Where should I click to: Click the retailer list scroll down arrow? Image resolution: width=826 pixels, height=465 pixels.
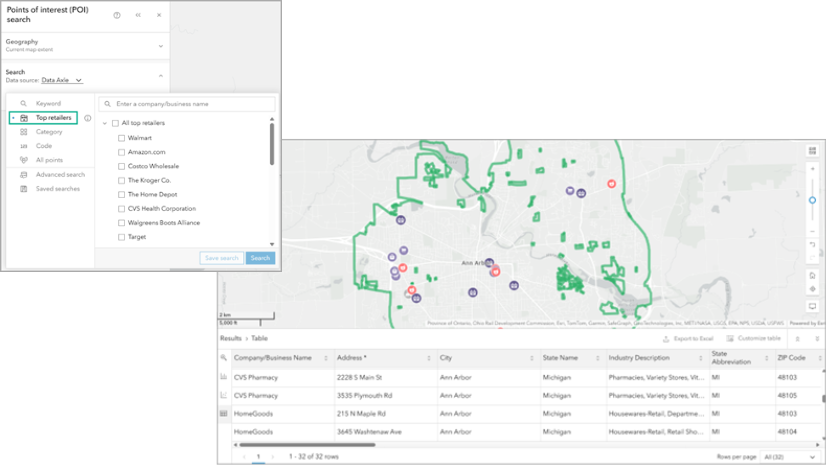coord(272,244)
